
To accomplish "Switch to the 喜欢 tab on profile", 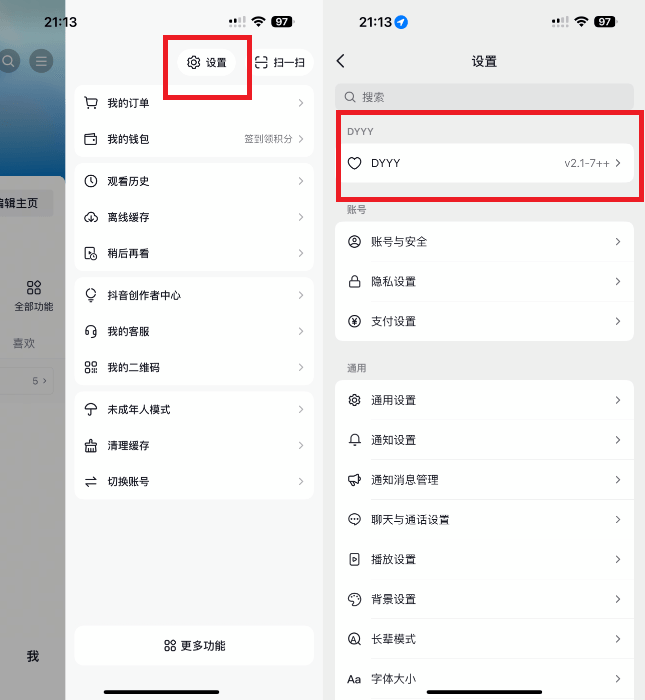I will (x=24, y=343).
